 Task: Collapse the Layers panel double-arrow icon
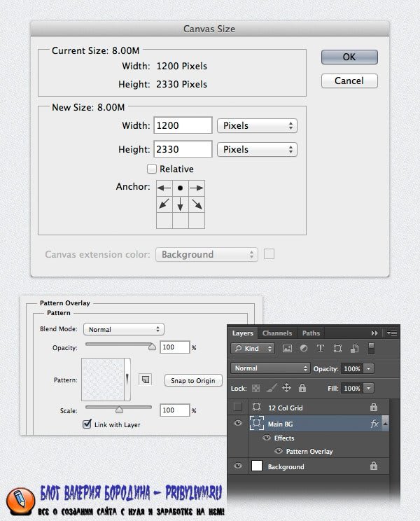374,333
